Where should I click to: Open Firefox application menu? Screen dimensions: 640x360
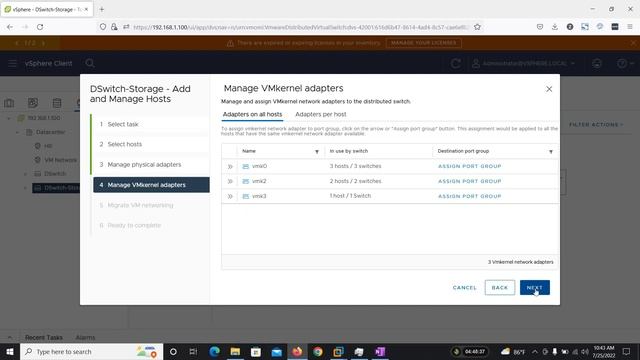630,27
